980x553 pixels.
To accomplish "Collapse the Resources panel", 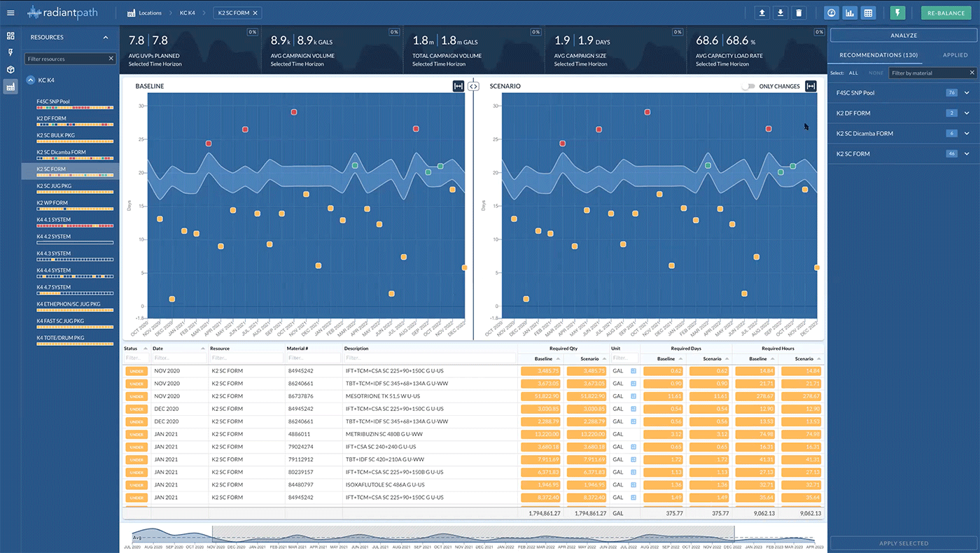I will click(x=106, y=37).
